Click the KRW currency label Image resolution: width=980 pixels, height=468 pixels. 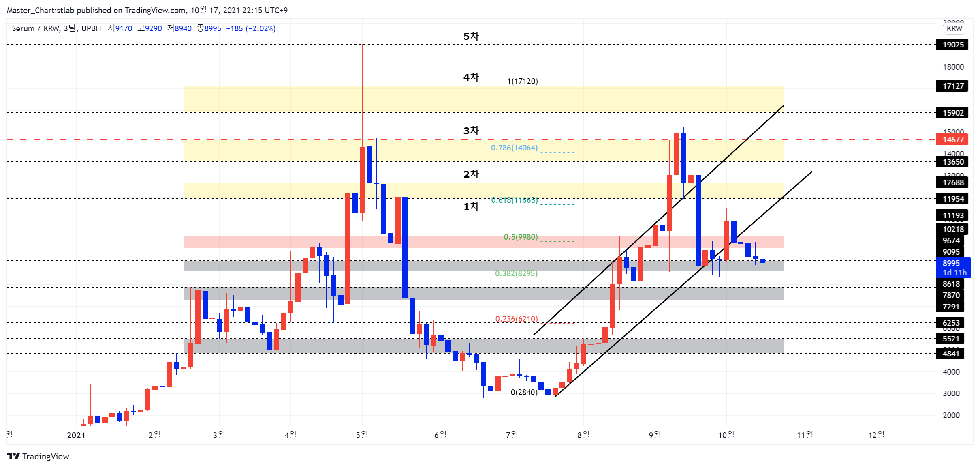(x=954, y=28)
